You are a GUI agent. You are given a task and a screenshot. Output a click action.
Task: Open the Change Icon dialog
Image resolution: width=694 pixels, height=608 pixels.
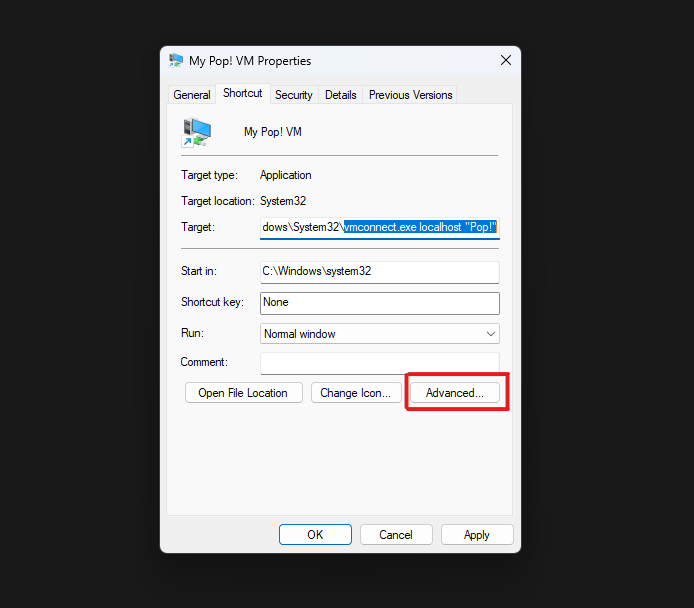click(x=356, y=393)
